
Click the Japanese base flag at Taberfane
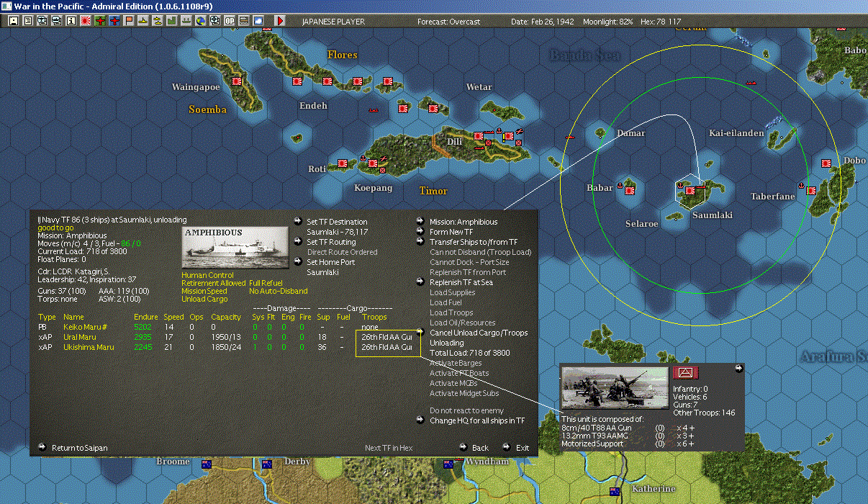tap(811, 190)
